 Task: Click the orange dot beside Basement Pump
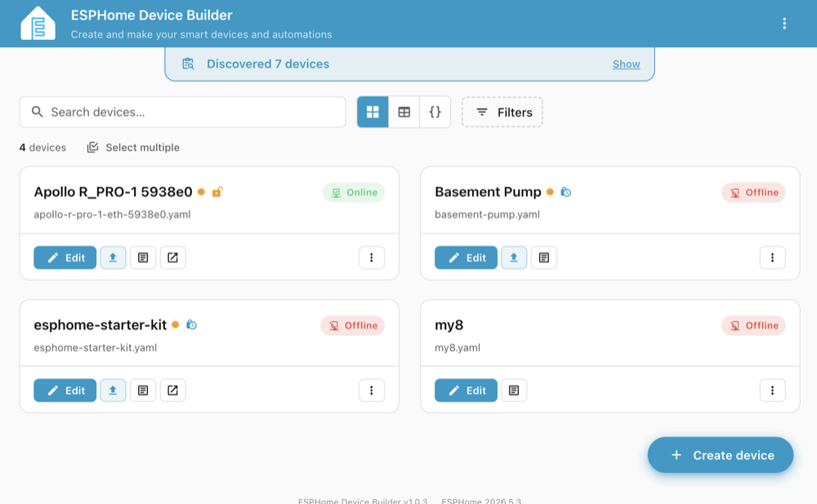[550, 192]
